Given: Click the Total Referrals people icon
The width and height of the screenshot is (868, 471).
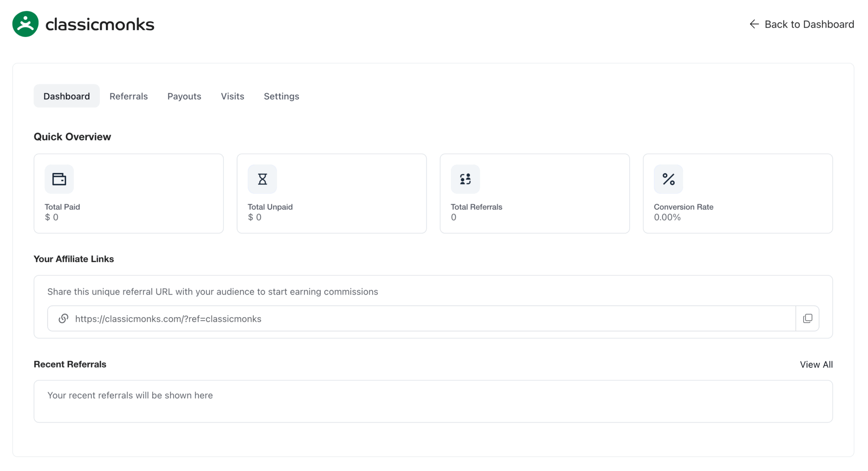Looking at the screenshot, I should click(x=465, y=179).
